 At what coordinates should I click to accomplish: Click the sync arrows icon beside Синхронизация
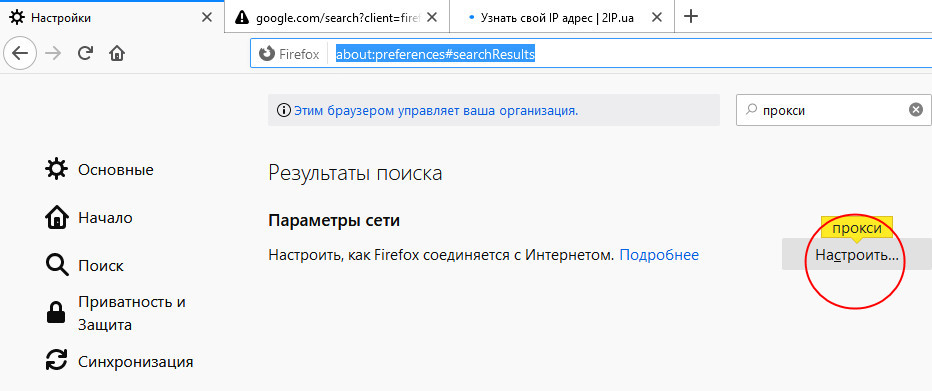tap(56, 361)
